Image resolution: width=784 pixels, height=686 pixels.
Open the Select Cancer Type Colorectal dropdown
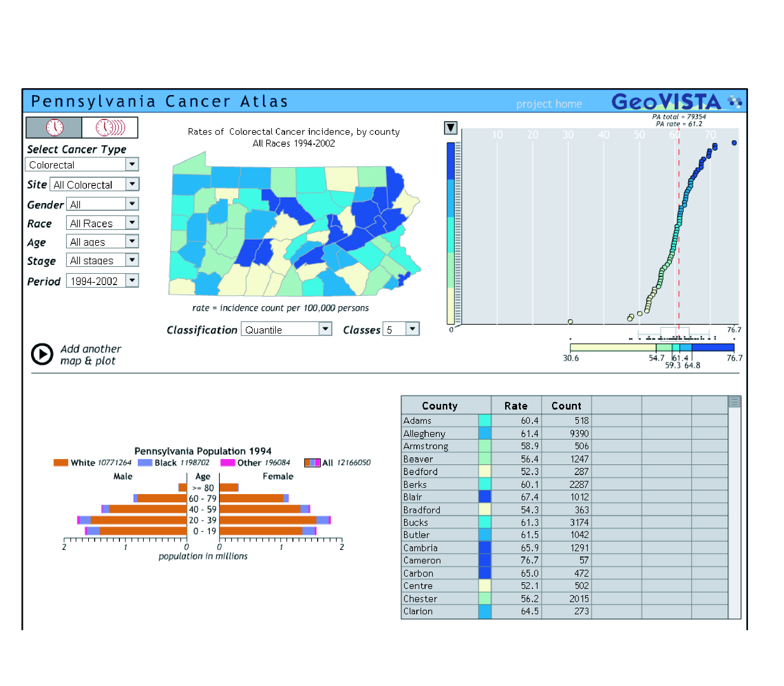pos(82,164)
